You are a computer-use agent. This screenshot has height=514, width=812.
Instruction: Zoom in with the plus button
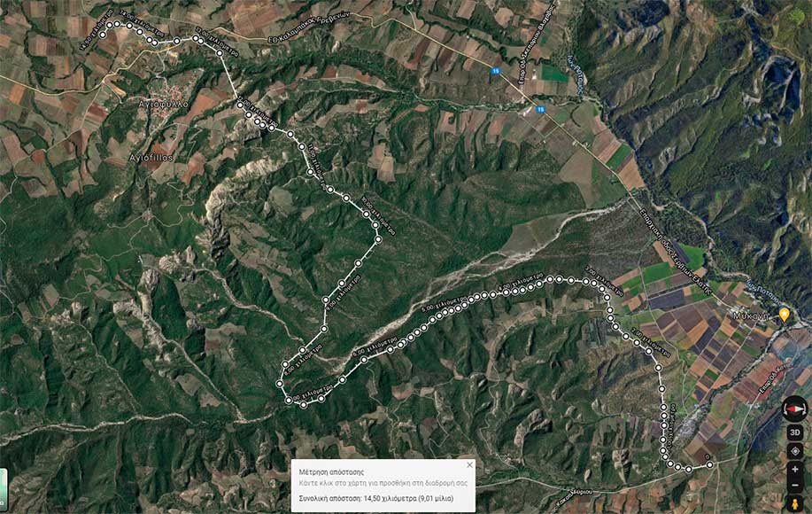click(x=795, y=471)
